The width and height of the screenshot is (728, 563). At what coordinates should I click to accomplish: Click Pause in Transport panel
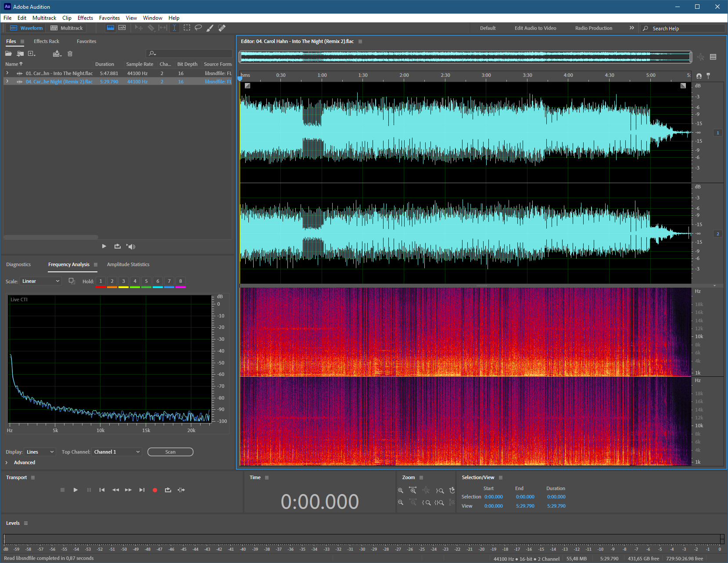tap(89, 490)
